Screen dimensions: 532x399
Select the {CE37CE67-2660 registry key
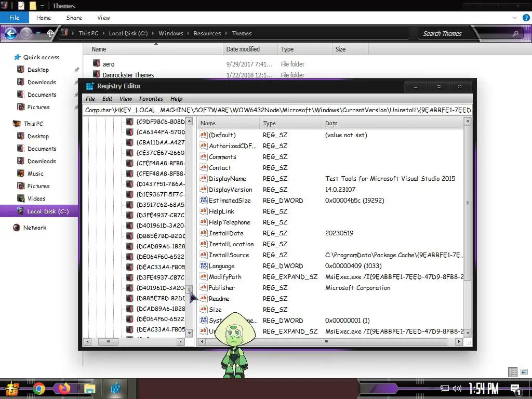pos(160,153)
